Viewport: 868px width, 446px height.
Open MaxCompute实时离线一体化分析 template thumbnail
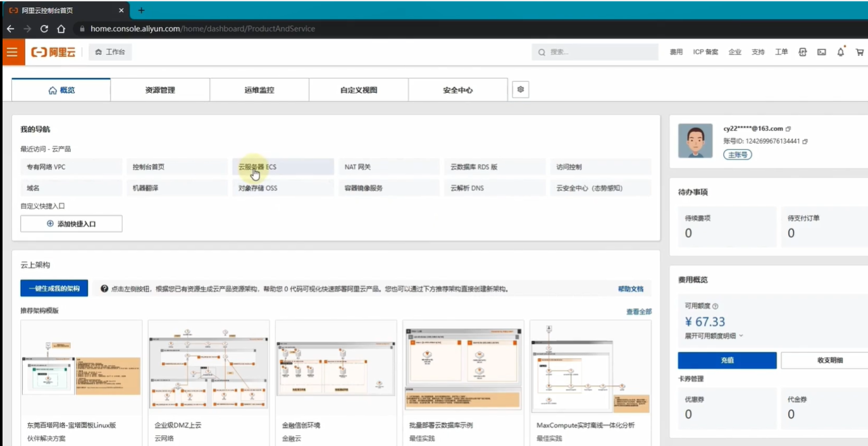tap(591, 367)
